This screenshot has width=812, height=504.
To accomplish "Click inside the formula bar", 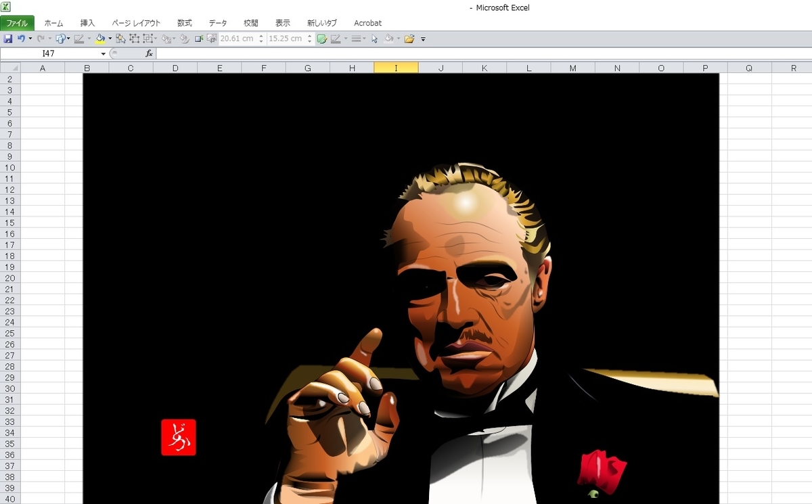I will click(x=484, y=53).
